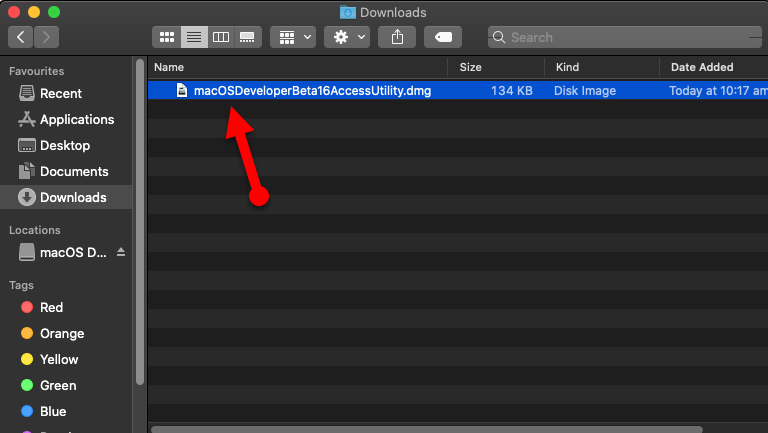Sort files by Date Added column
768x433 pixels.
(702, 67)
